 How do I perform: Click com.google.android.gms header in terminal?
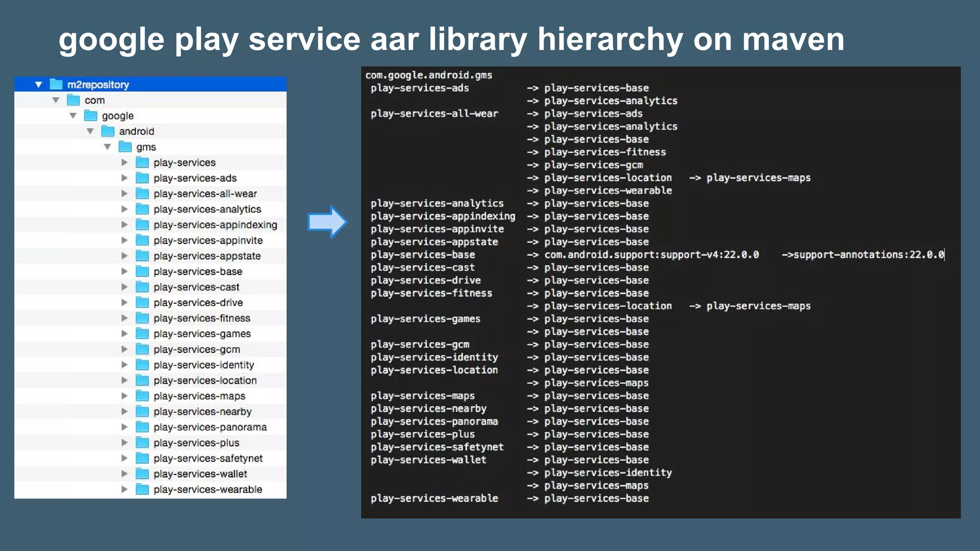[x=429, y=75]
